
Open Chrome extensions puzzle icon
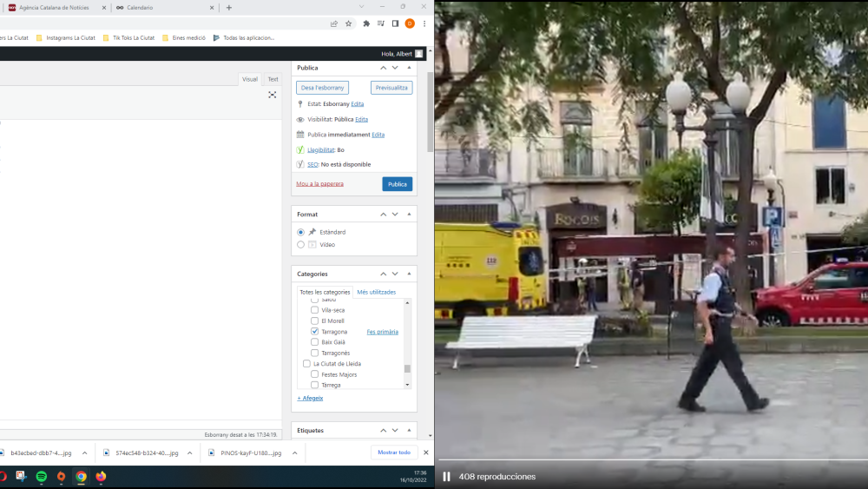[x=366, y=23]
